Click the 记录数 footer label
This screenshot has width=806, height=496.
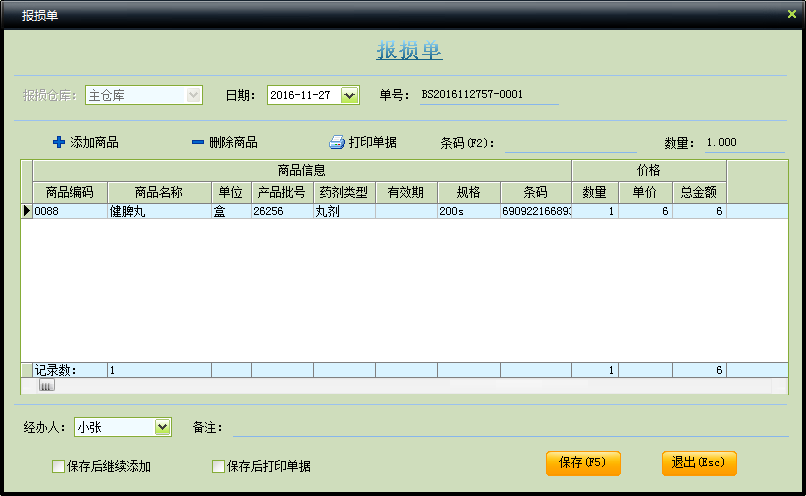[x=55, y=370]
